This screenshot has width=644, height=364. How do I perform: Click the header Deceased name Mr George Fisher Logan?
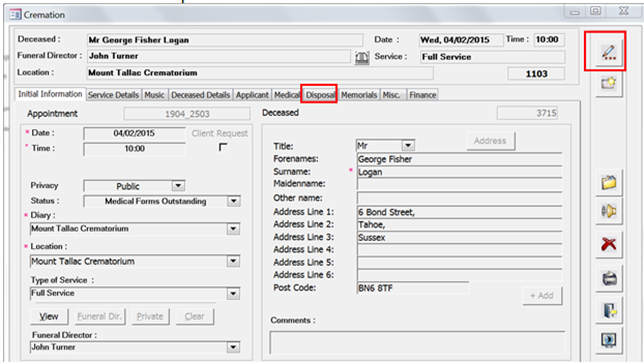click(x=225, y=40)
